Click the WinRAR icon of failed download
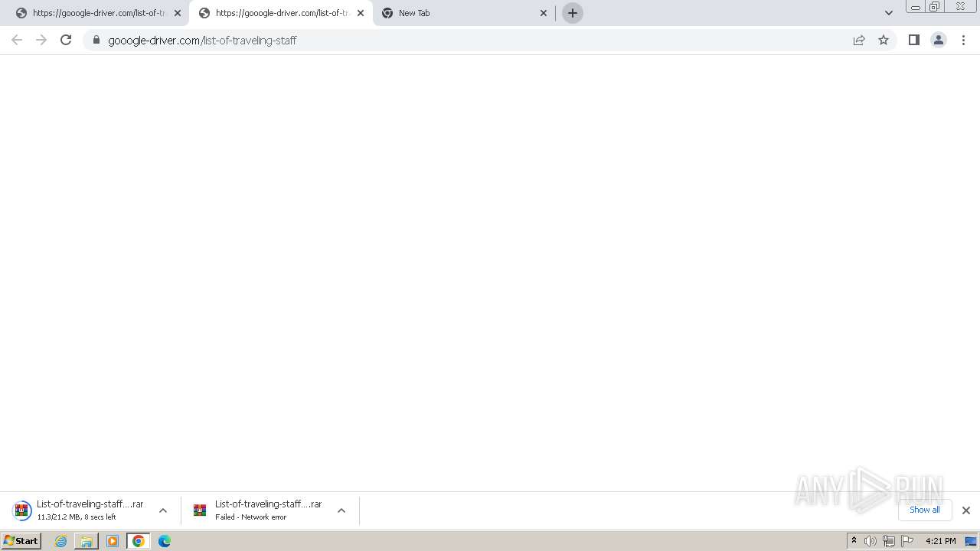This screenshot has width=980, height=551. [x=200, y=510]
